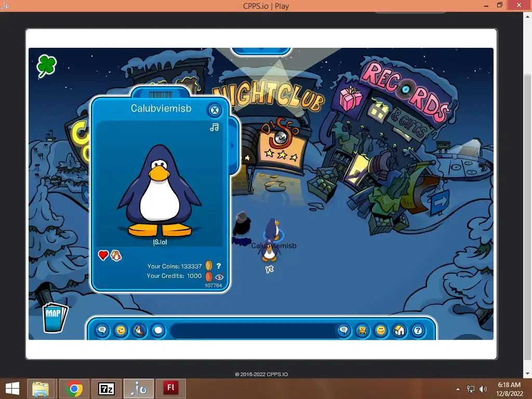The height and width of the screenshot is (399, 532).
Task: Click the player ID 107764 text
Action: click(x=213, y=285)
